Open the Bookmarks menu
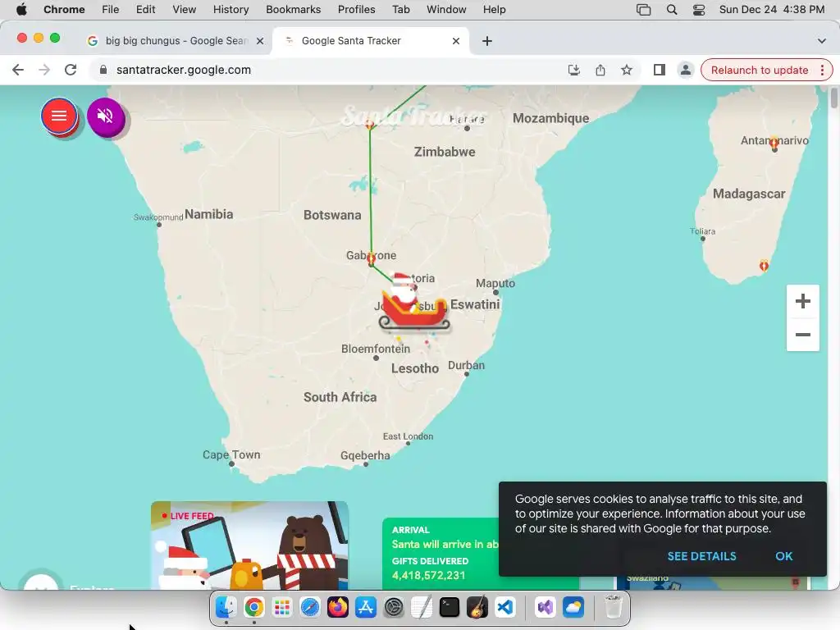840x630 pixels. coord(293,9)
